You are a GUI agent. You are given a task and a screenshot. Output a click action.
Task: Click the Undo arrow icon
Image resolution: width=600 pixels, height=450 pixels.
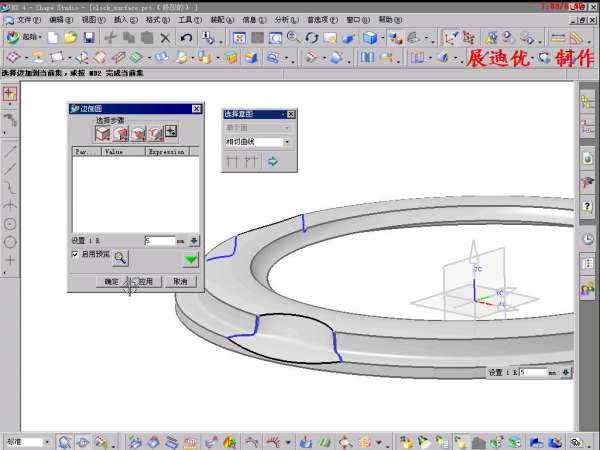click(x=185, y=38)
